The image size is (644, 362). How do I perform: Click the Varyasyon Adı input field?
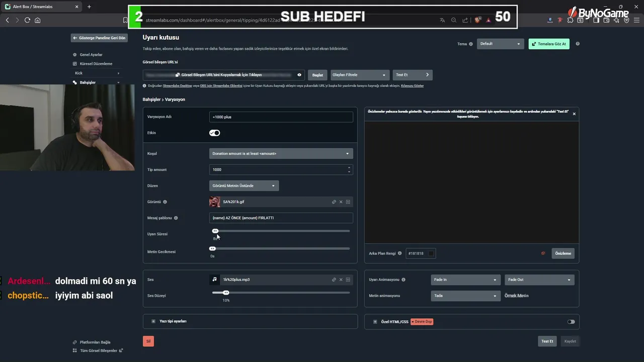[281, 117]
